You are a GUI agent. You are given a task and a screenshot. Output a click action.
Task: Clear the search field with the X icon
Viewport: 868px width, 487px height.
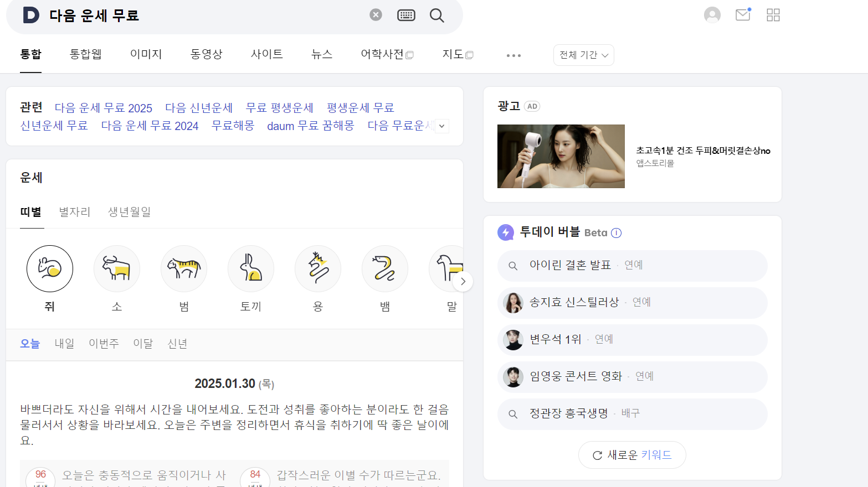(376, 15)
